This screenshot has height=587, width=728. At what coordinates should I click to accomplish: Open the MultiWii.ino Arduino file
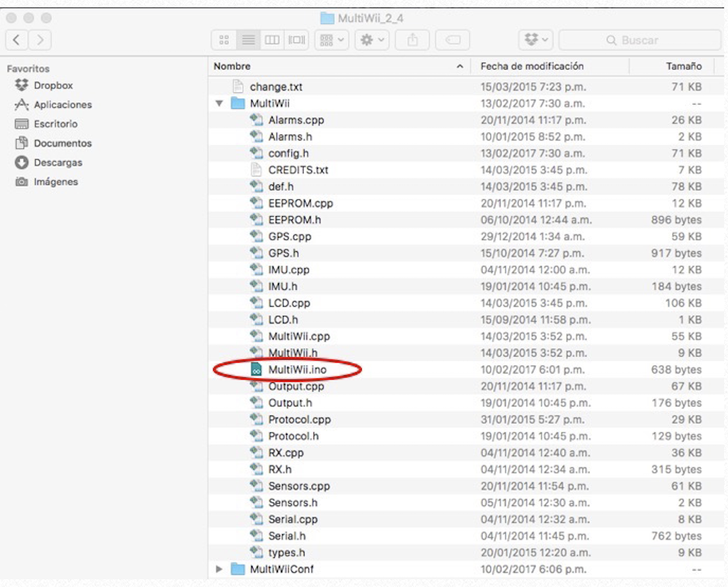[x=296, y=369]
